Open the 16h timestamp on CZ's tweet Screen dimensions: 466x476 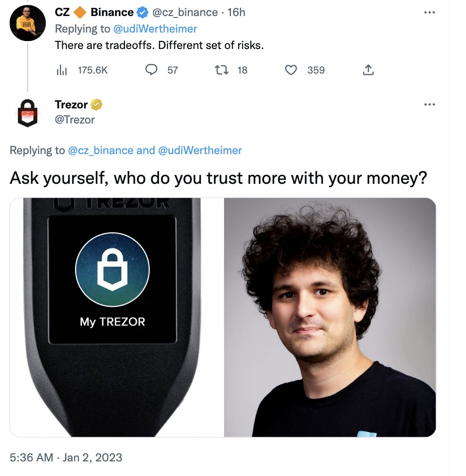pos(236,12)
